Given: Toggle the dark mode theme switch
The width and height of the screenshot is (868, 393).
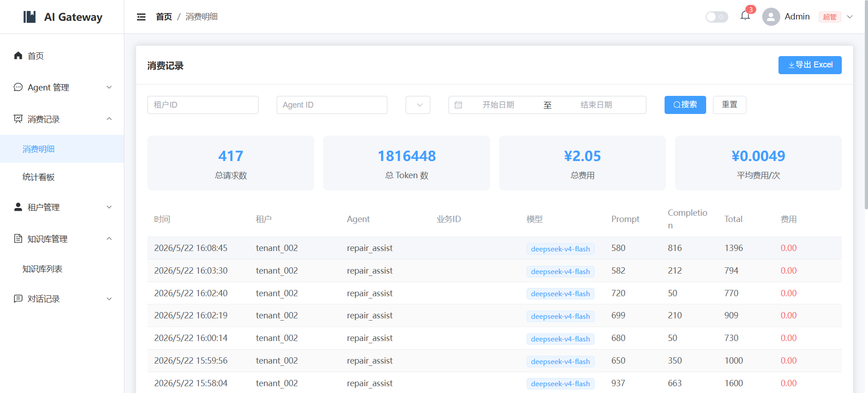Looking at the screenshot, I should point(717,17).
